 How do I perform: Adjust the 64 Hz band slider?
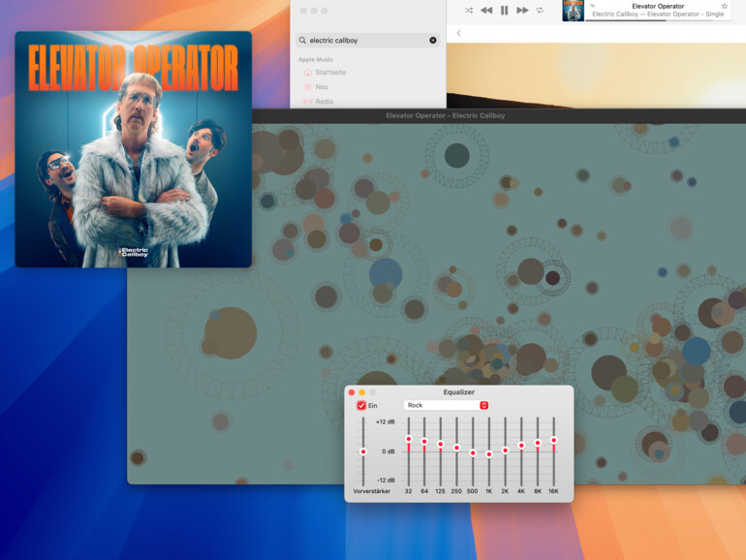click(424, 442)
